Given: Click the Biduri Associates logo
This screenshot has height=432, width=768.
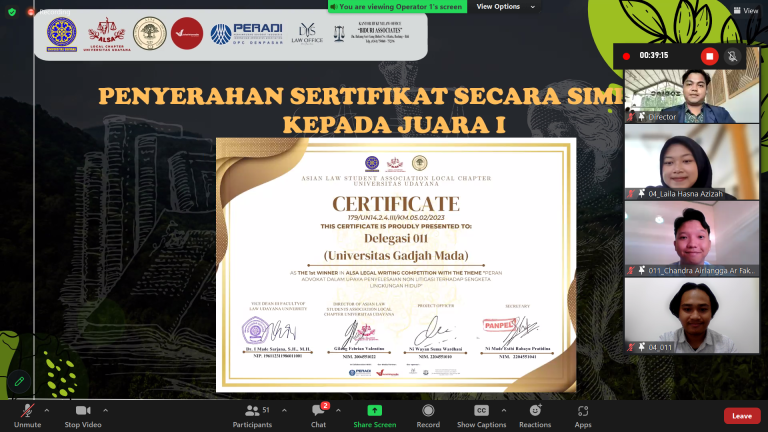Looking at the screenshot, I should coord(373,33).
